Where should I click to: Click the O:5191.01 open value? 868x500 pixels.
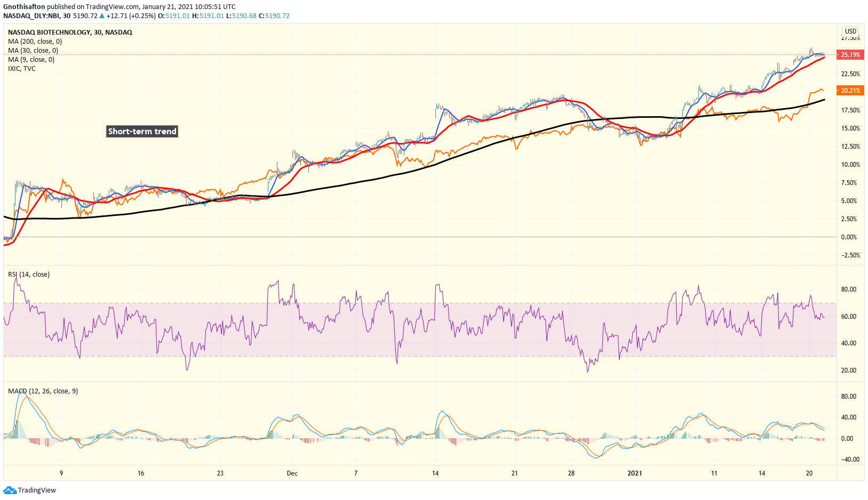pos(174,16)
